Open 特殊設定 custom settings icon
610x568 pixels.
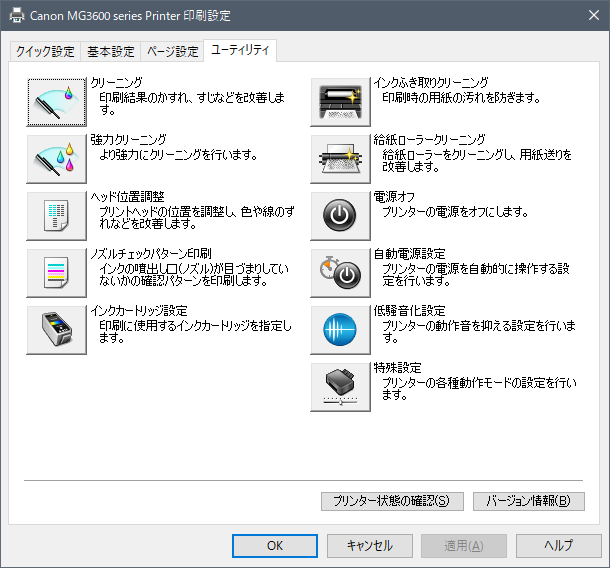tap(340, 387)
